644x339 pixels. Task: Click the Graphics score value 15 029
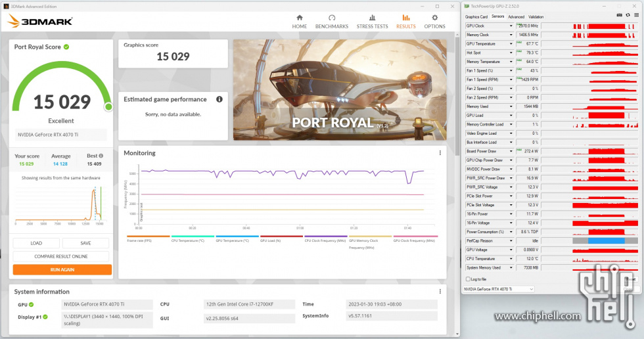pos(173,56)
